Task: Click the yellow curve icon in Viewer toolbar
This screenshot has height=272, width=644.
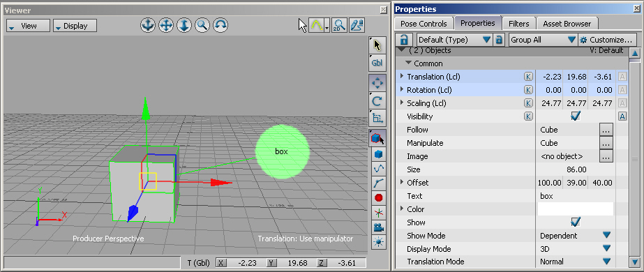Action: 317,25
